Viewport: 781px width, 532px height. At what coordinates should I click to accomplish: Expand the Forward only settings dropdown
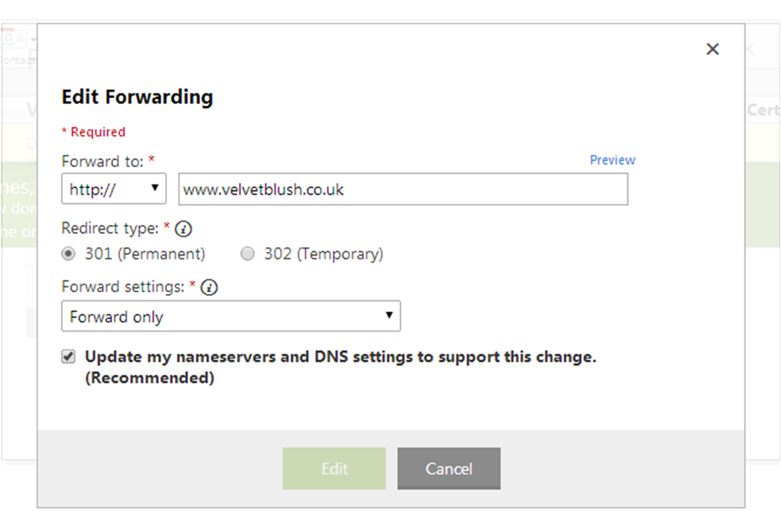pyautogui.click(x=231, y=316)
